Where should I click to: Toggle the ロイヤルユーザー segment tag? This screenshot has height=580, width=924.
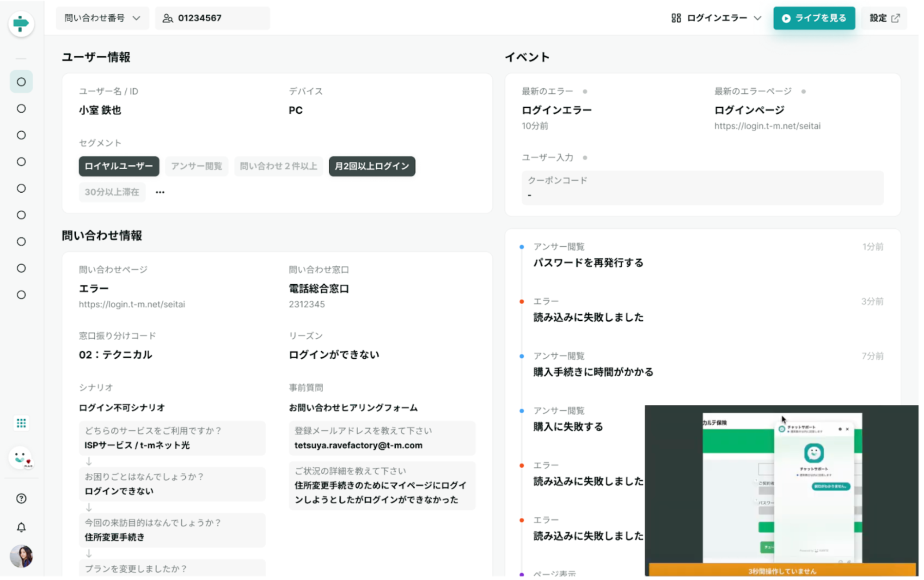click(119, 166)
